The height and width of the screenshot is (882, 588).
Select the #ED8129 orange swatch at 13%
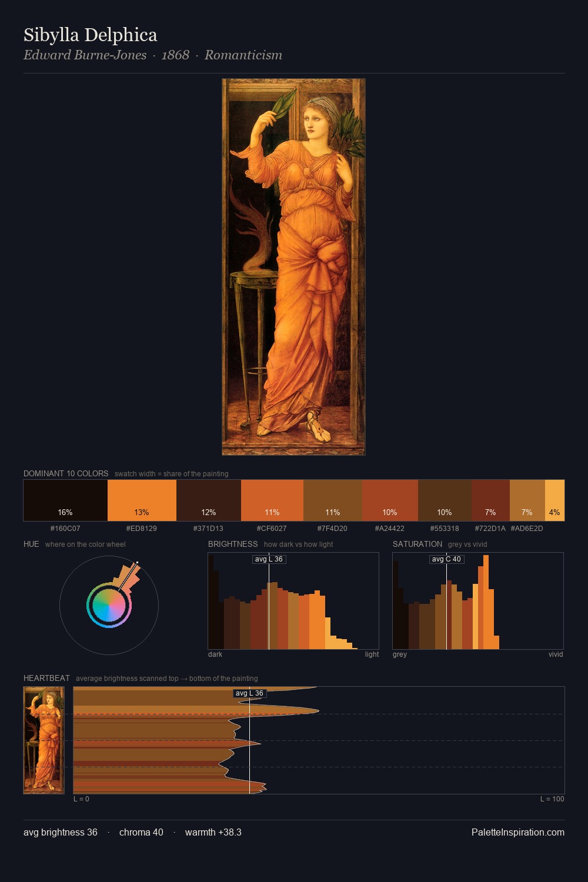pyautogui.click(x=142, y=500)
